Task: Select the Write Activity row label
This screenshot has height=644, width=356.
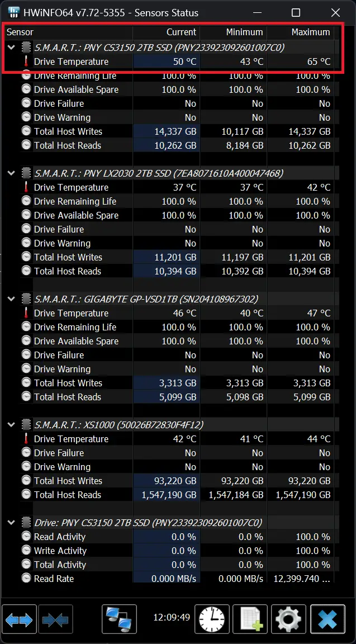Action: pos(60,550)
